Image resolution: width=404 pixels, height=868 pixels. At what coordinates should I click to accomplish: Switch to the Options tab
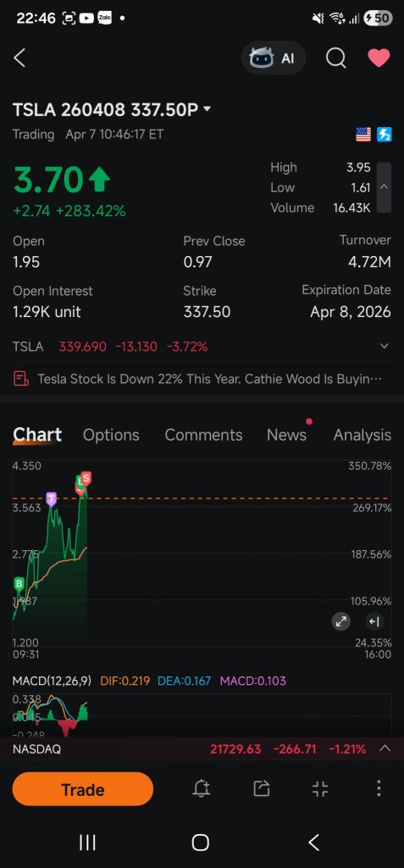point(111,435)
